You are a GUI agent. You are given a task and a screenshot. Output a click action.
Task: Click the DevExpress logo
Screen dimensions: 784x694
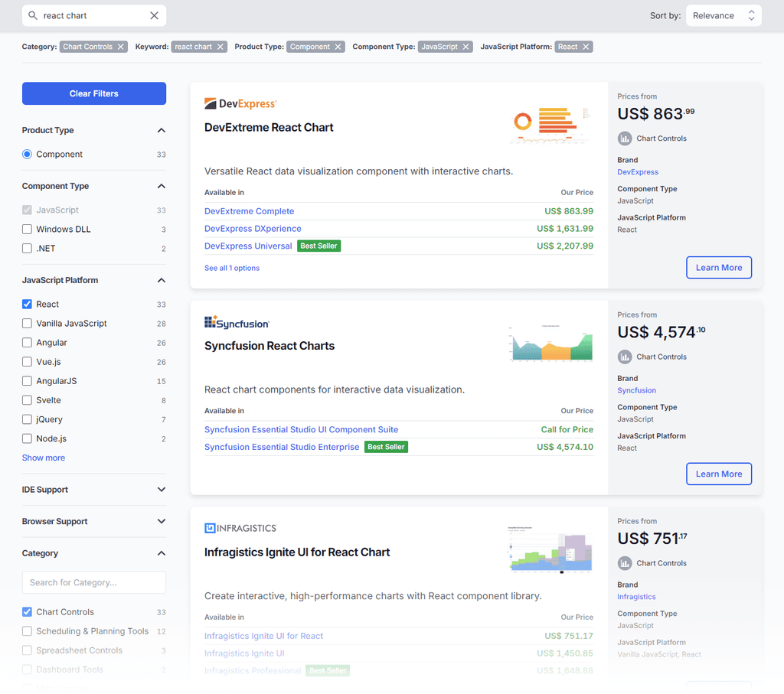(x=240, y=103)
